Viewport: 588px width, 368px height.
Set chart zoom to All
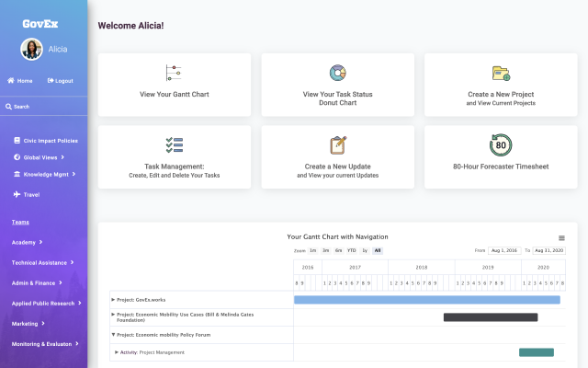pos(378,250)
